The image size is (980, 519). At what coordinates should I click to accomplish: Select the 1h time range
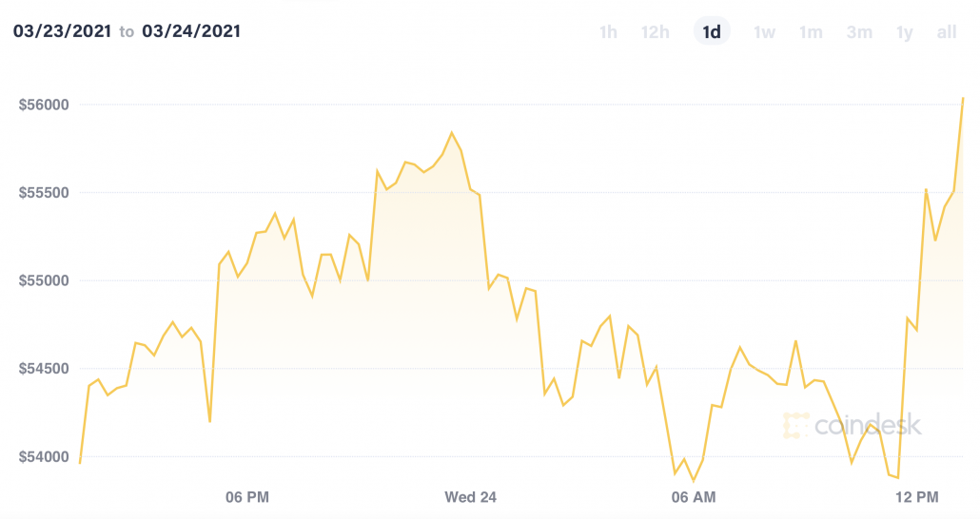608,32
